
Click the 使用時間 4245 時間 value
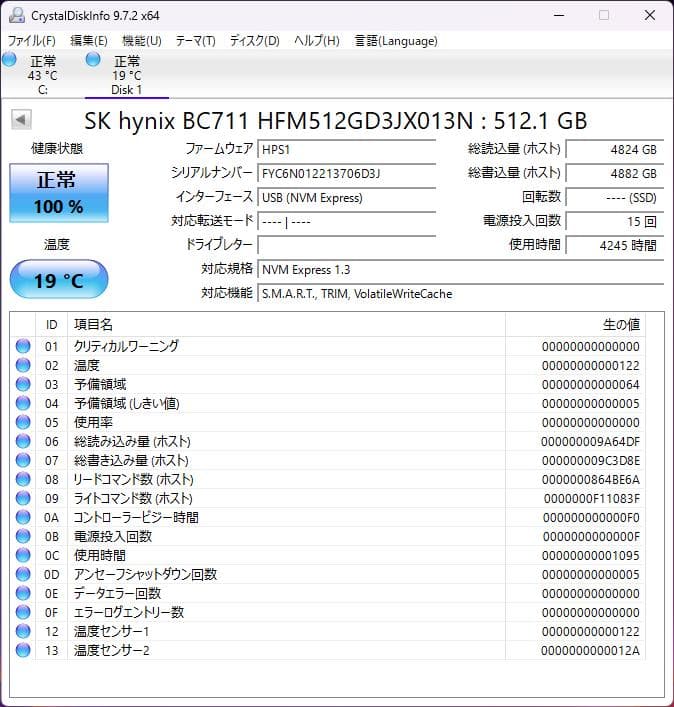(615, 245)
